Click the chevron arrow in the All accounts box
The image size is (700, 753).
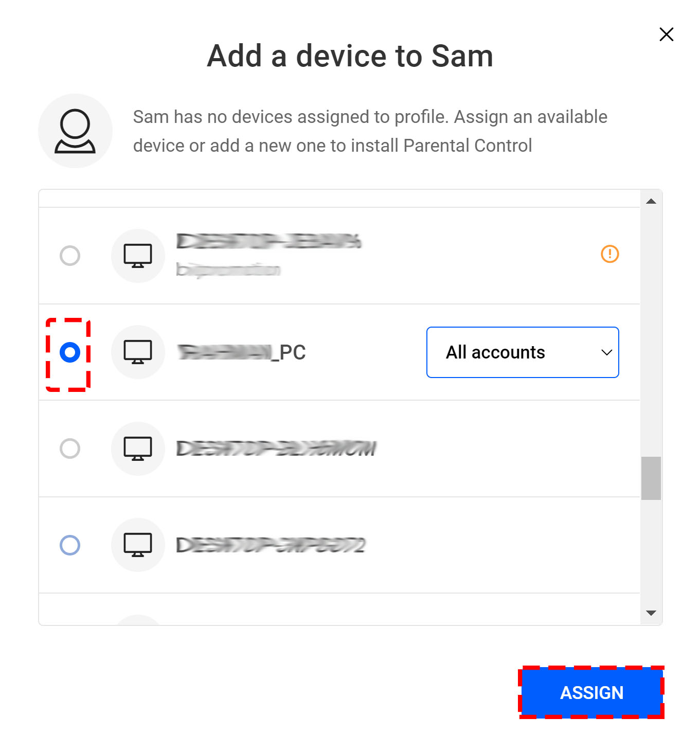pos(606,352)
